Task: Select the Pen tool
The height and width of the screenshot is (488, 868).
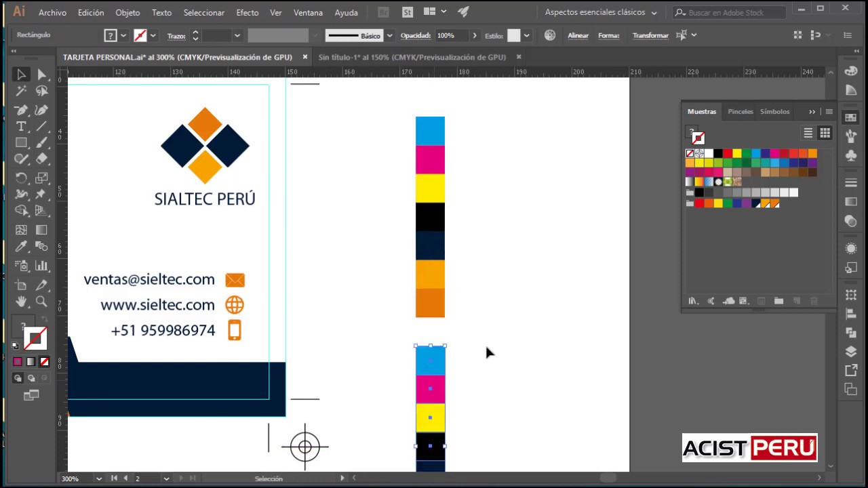Action: pos(21,110)
